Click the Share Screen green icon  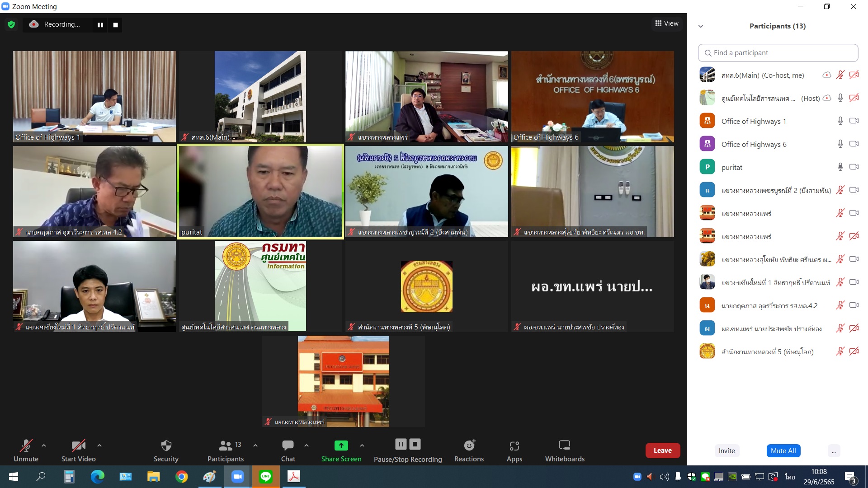click(x=341, y=446)
